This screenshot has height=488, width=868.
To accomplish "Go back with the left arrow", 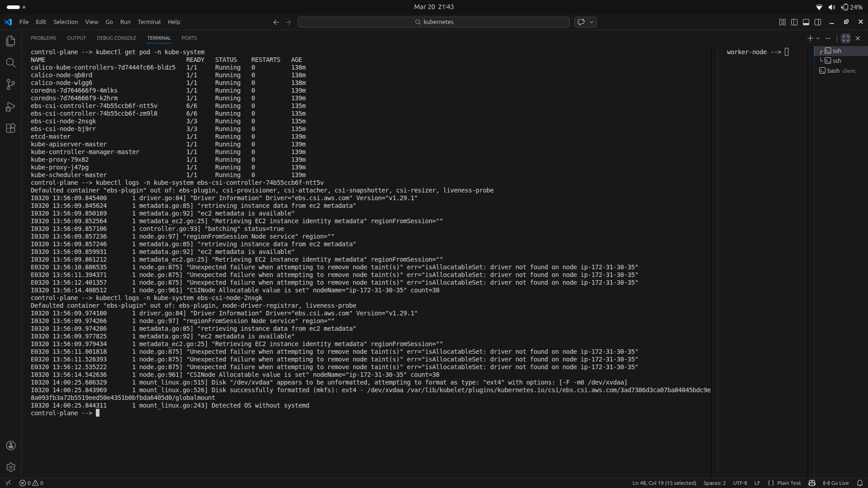I will pos(276,22).
